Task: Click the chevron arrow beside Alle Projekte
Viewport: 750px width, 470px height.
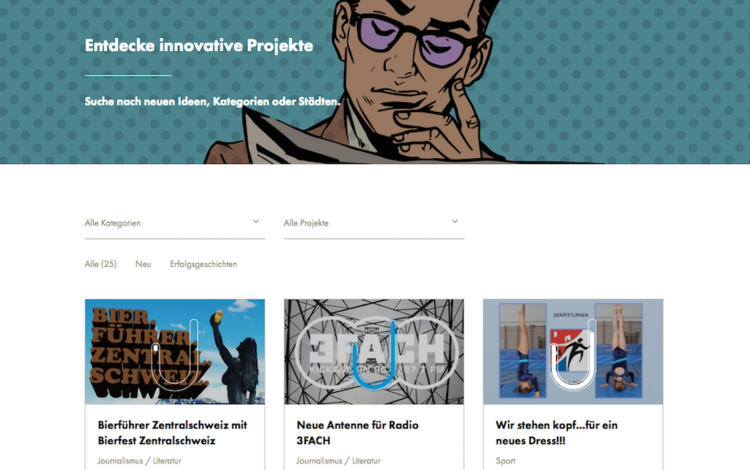Action: (x=455, y=221)
